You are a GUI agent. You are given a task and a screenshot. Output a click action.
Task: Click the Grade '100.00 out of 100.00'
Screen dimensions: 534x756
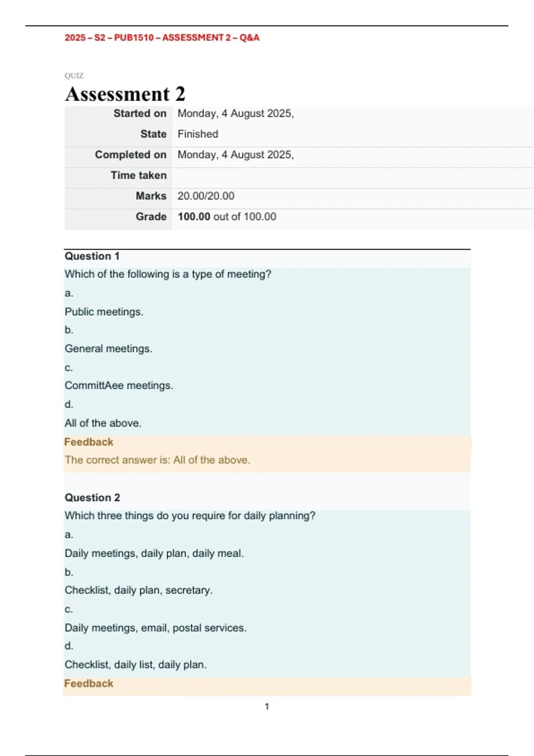(x=227, y=217)
